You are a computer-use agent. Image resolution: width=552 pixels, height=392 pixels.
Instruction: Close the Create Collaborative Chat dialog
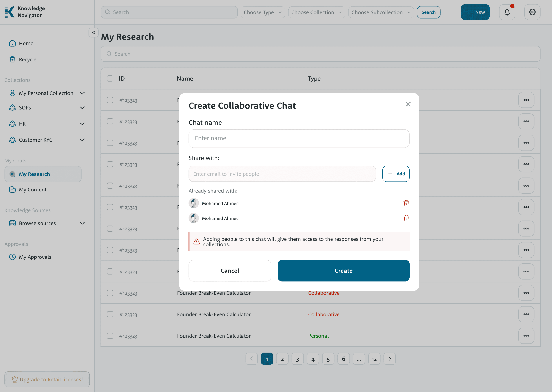tap(408, 104)
